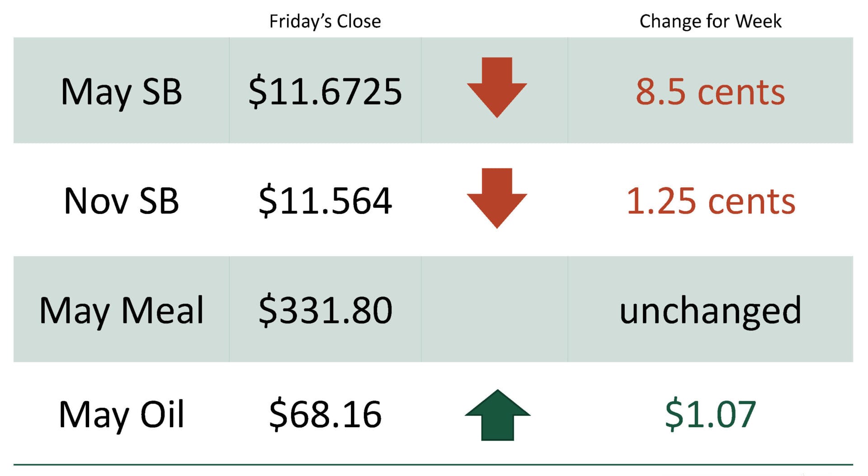Click the "8.5 cents" weekly change
This screenshot has width=868, height=476.
pos(710,92)
